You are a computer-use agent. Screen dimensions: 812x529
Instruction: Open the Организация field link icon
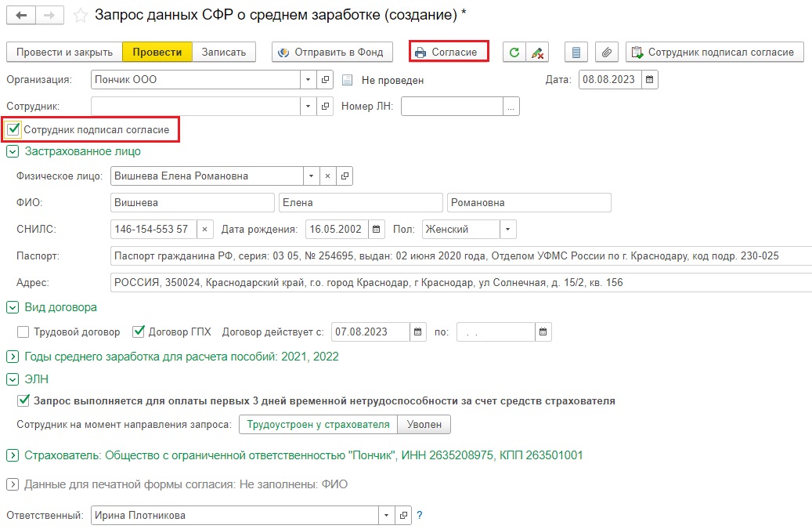[325, 80]
